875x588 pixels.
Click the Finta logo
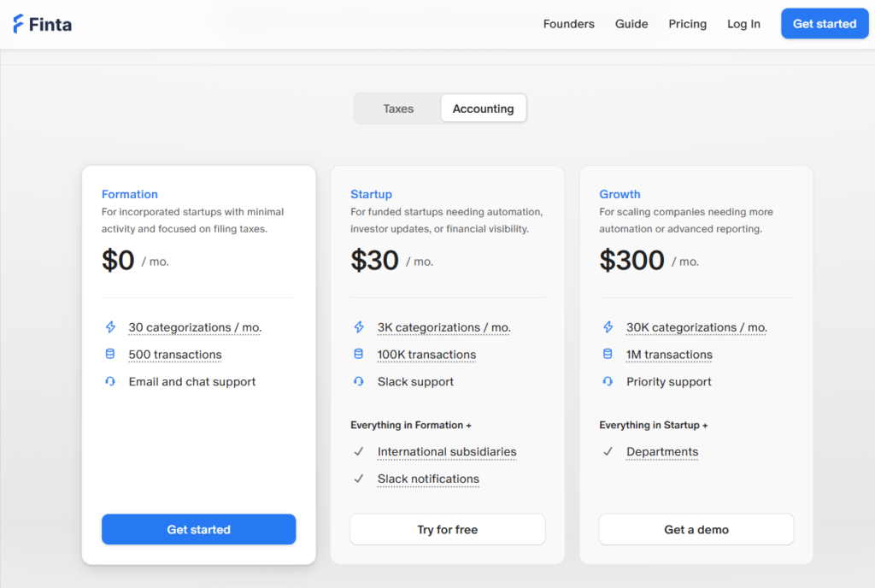(x=41, y=23)
